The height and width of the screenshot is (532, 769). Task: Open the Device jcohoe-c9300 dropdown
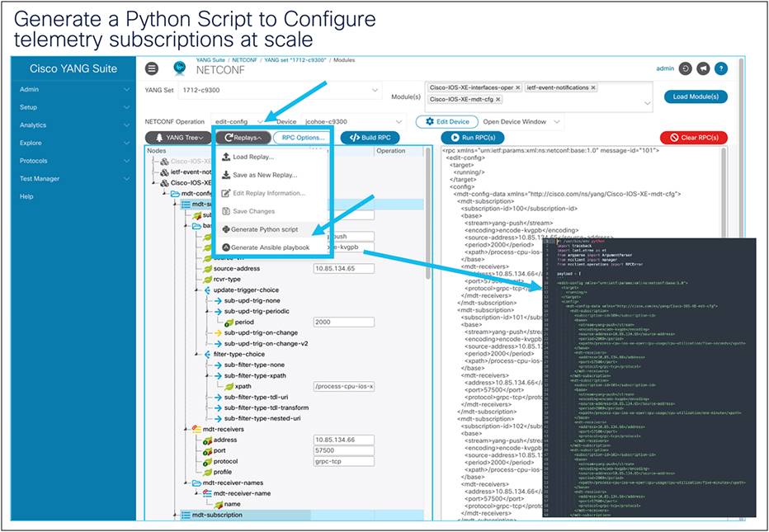click(352, 121)
